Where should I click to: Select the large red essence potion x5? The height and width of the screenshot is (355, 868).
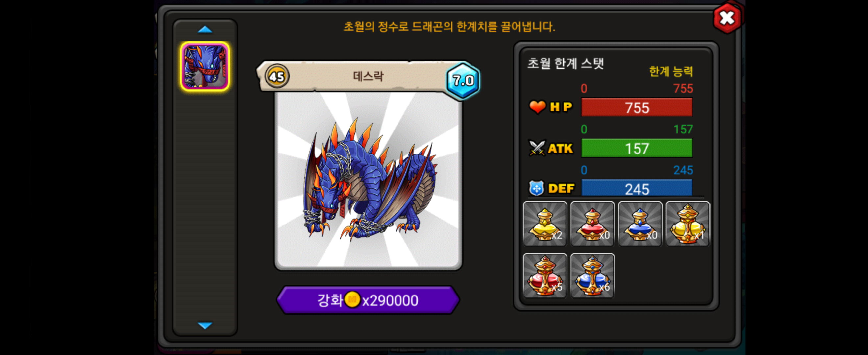tap(545, 276)
